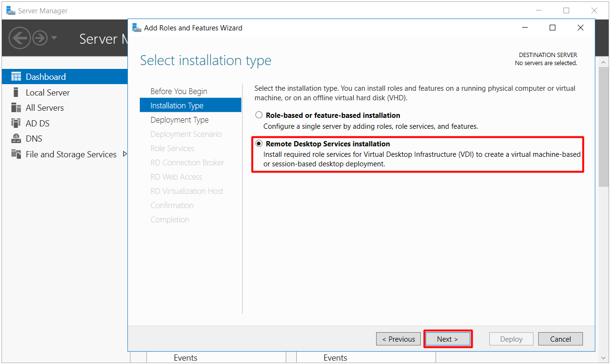Click the Dashboard icon in Server Manager sidebar
This screenshot has height=364, width=611.
pos(16,77)
